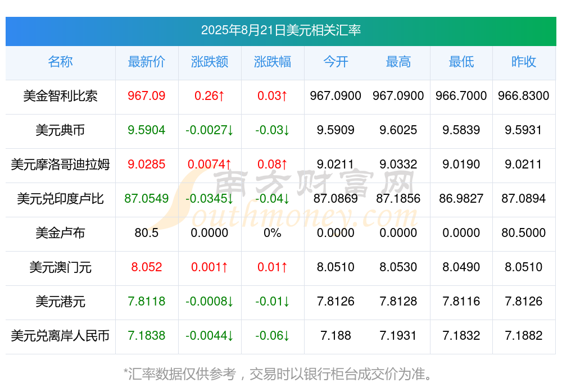Click the 最低 column header
The height and width of the screenshot is (392, 562).
(x=461, y=62)
